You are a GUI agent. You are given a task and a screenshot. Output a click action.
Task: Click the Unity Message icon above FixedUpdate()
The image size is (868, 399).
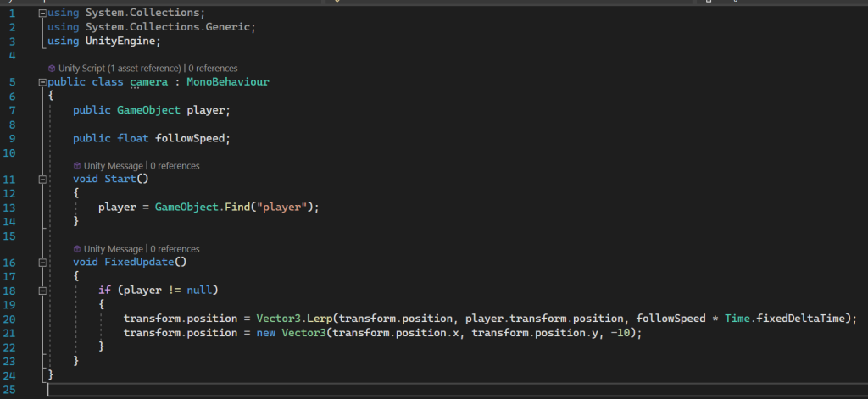click(77, 249)
